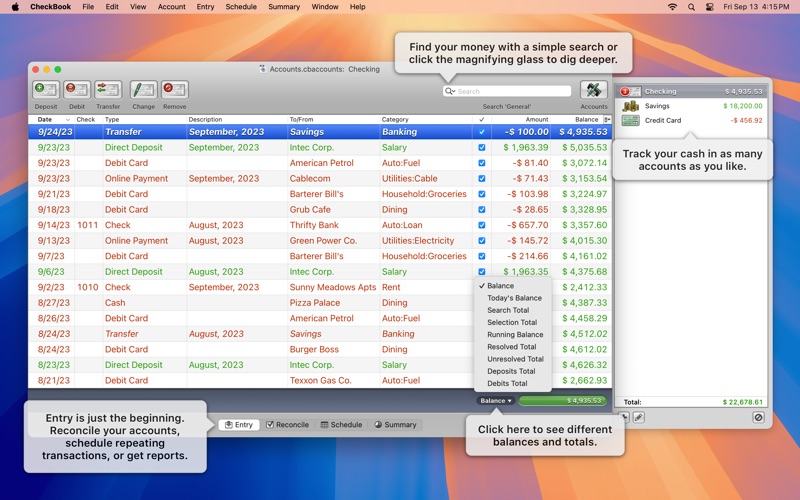This screenshot has height=500, width=800.
Task: Open the Wi-Fi status menu
Action: coord(672,7)
